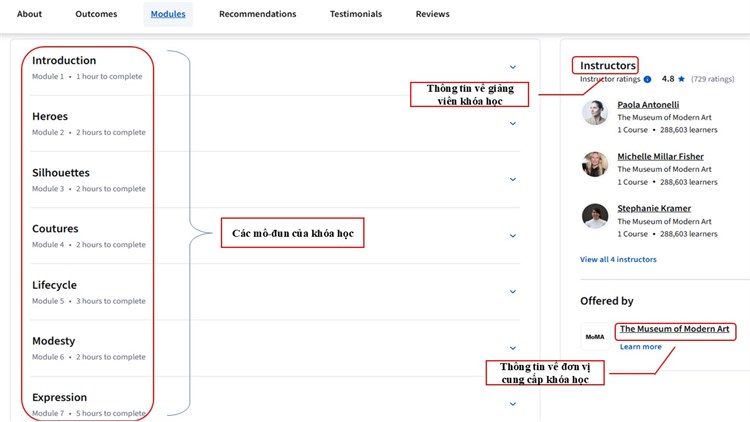Open the Reviews tab

[x=432, y=14]
